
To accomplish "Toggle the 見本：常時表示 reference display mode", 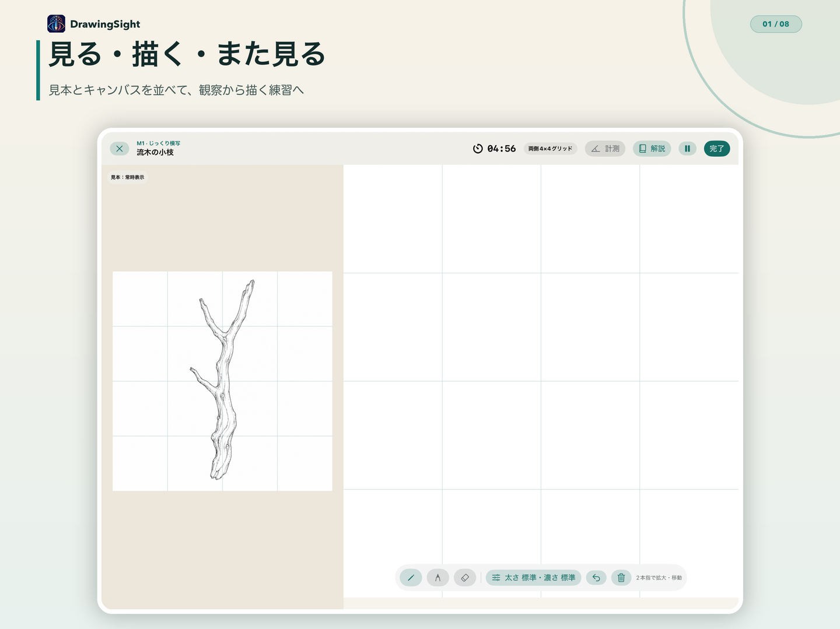I will (128, 177).
